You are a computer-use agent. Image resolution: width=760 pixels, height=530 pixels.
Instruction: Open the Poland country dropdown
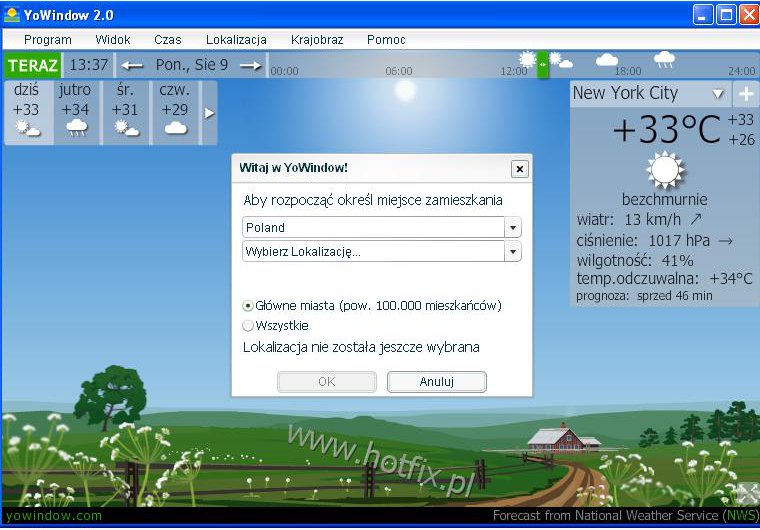(513, 228)
